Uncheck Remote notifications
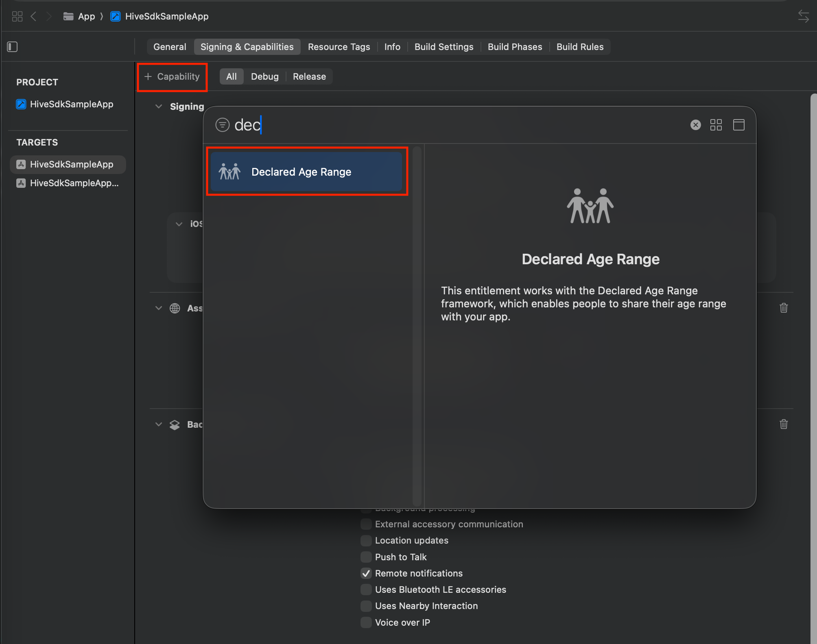 pyautogui.click(x=366, y=573)
